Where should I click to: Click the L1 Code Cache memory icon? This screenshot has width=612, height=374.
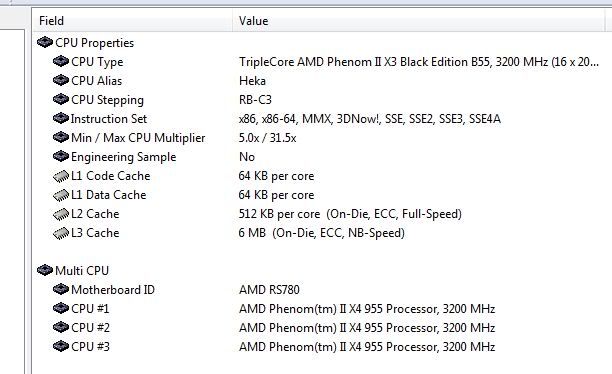coord(61,176)
